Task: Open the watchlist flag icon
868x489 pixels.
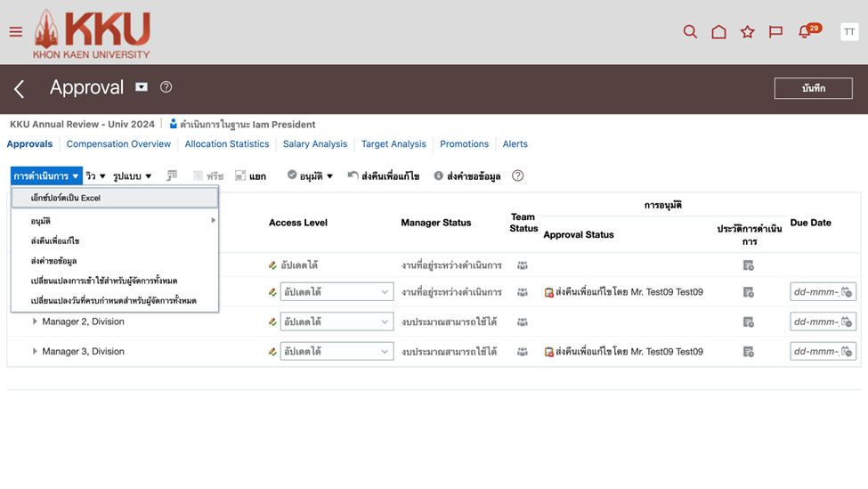Action: (775, 32)
